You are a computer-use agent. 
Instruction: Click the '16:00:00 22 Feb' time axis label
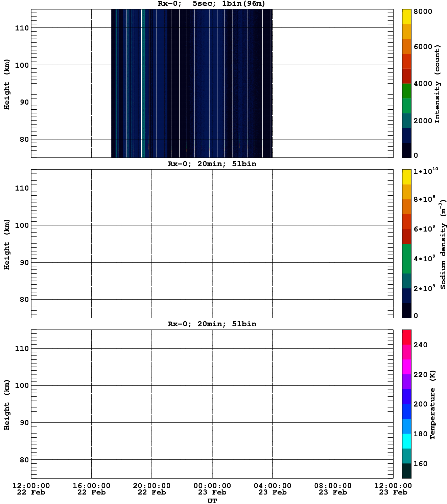[x=91, y=489]
